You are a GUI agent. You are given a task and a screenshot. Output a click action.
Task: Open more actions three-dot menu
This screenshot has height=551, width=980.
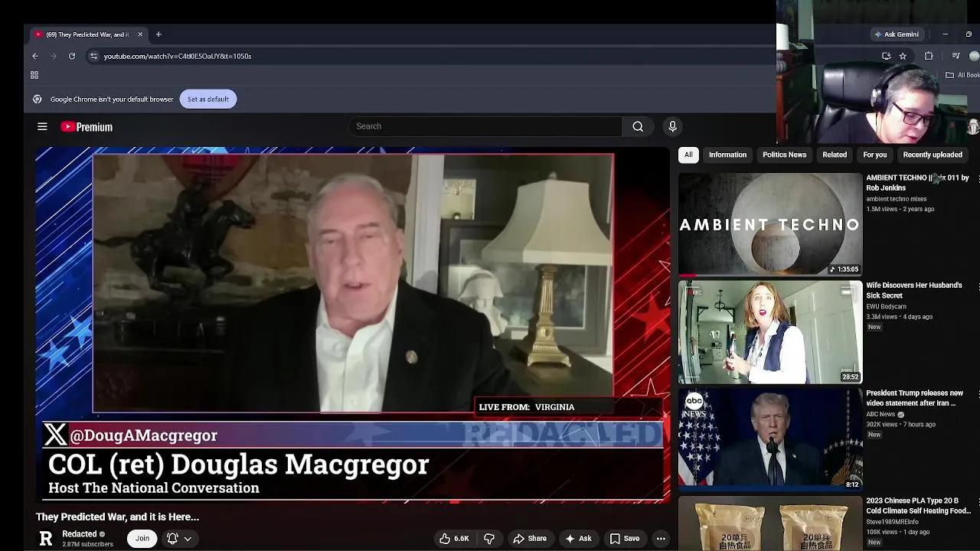point(661,539)
